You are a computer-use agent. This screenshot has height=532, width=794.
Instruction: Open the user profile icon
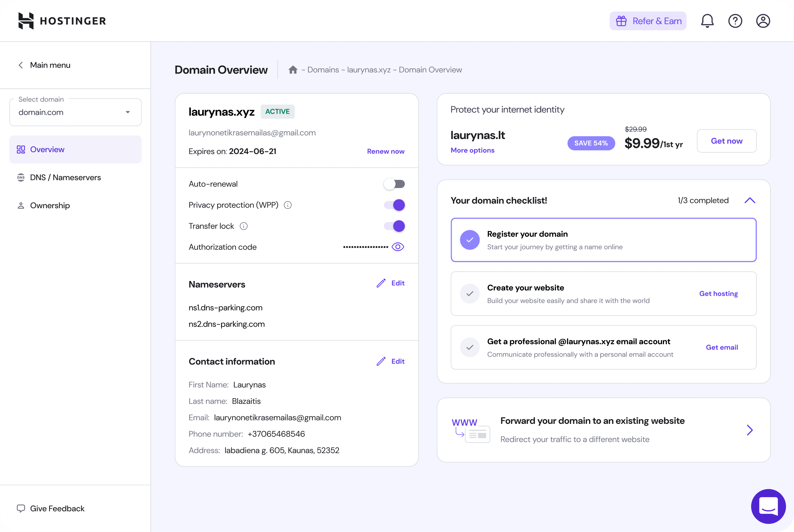(763, 21)
